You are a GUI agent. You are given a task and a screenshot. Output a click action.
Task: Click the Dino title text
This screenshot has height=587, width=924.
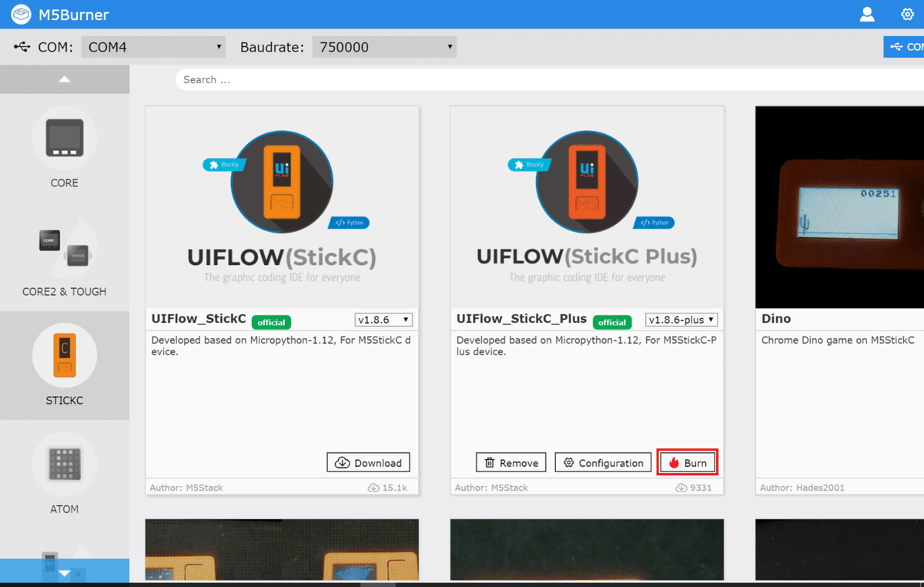[x=776, y=319]
